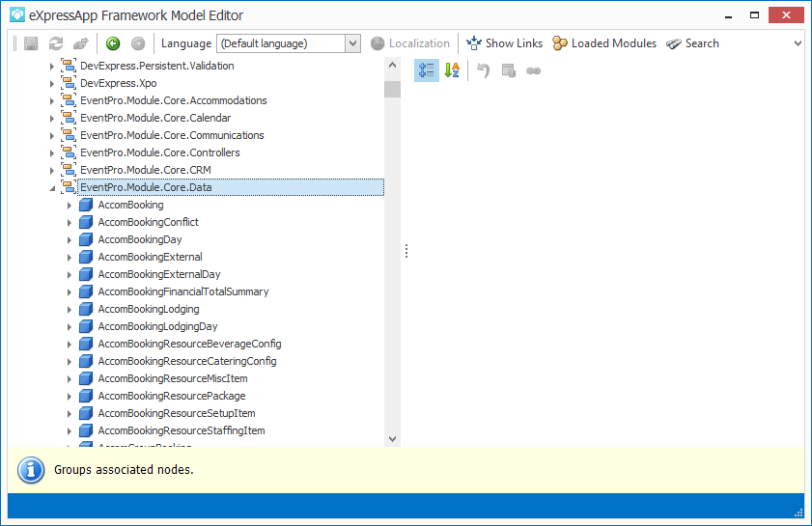Click the gray Forward navigation arrow
The height and width of the screenshot is (526, 812).
click(138, 43)
